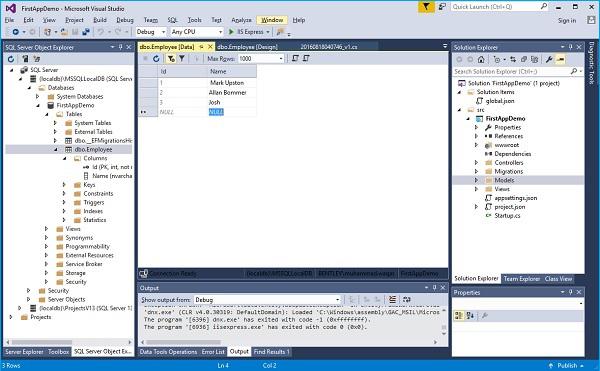
Task: Expand the Models folder arrow
Action: tap(476, 180)
